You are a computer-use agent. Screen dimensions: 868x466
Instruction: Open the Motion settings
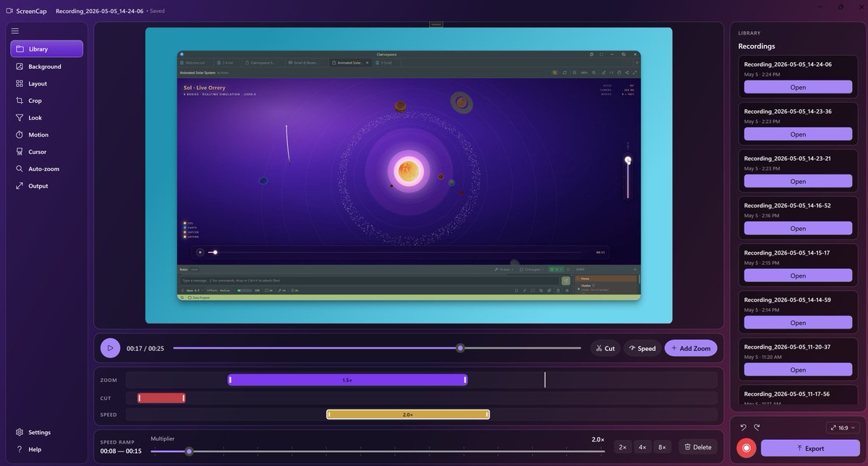46,135
